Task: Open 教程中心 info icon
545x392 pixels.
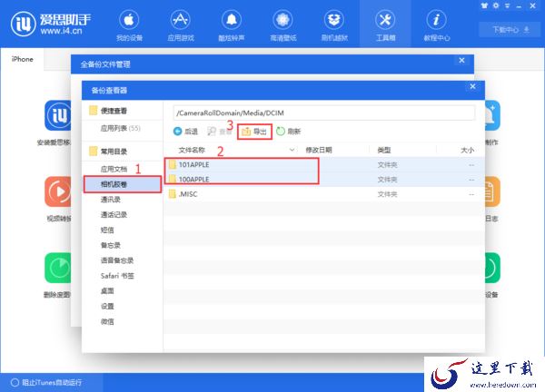Action: 437,25
